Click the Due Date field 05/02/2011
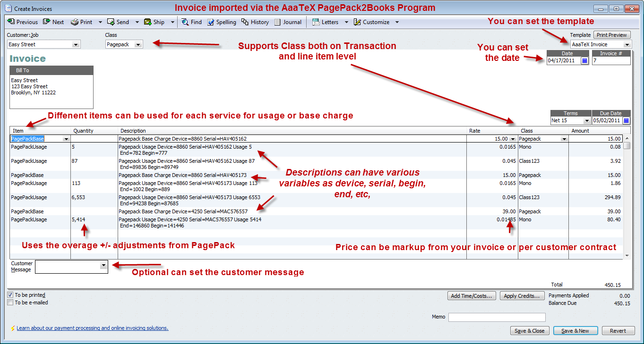This screenshot has height=344, width=644. [x=607, y=120]
